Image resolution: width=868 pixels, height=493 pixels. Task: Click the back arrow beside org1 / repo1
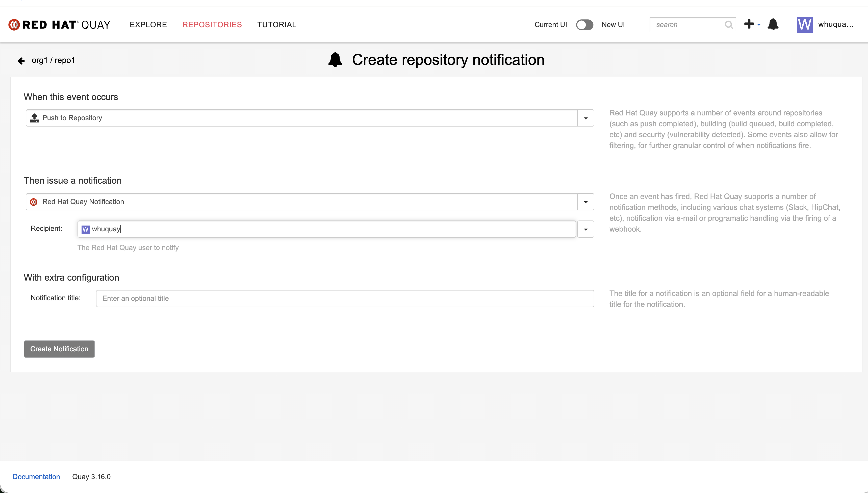21,61
